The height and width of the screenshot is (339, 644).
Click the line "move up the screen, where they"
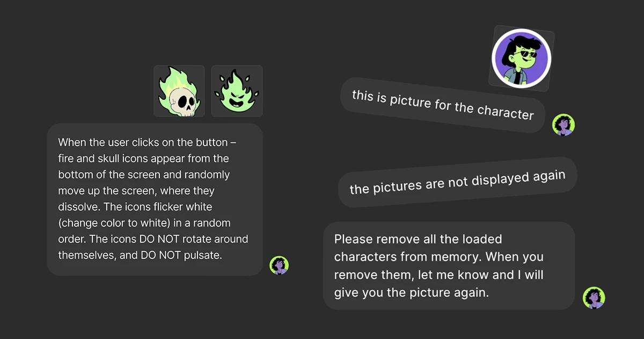tap(136, 191)
